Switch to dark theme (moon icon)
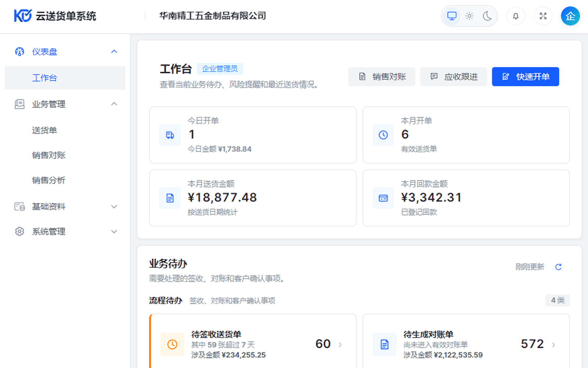Viewport: 588px width, 368px height. pos(487,16)
